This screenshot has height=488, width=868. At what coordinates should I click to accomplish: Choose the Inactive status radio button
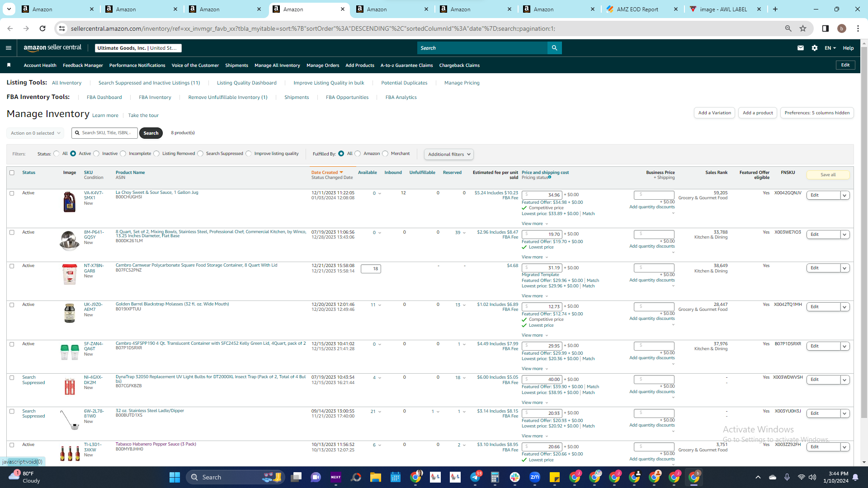[96, 154]
